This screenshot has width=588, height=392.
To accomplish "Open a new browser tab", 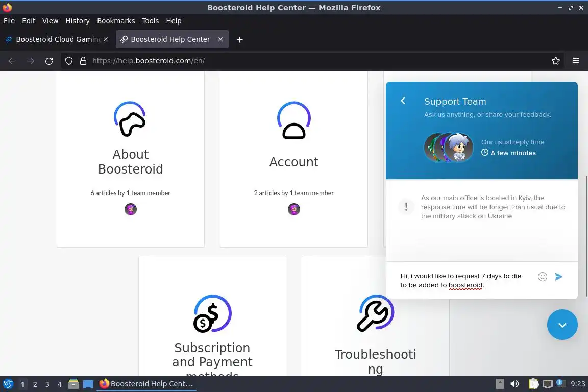I will click(239, 39).
